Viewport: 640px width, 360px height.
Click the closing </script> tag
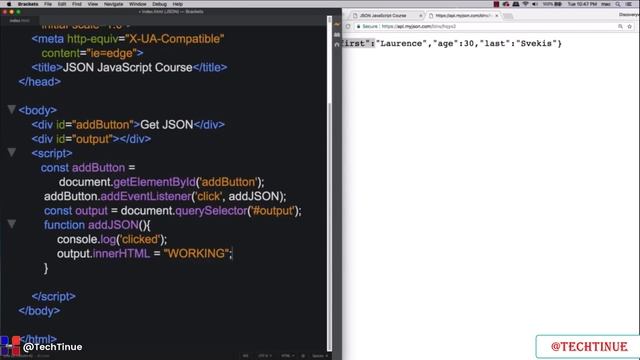[53, 296]
